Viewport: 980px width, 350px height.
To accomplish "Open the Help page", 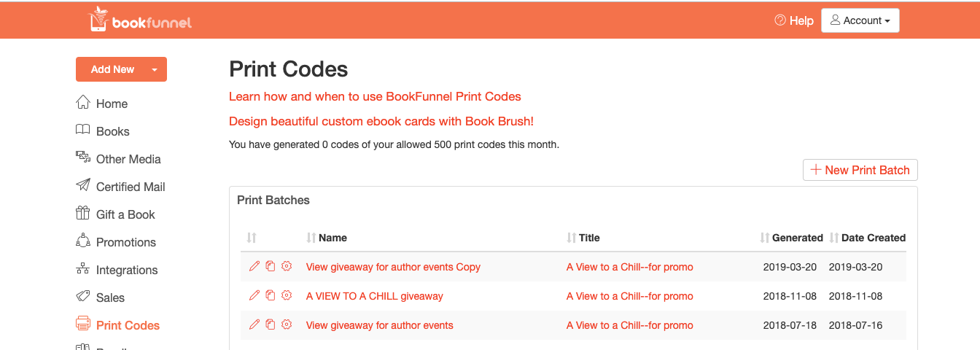I will [794, 20].
